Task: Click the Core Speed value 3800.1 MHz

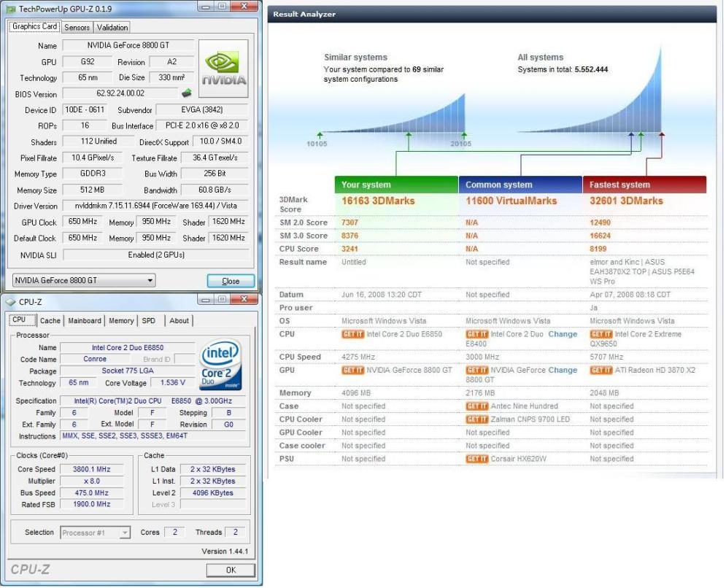Action: (92, 470)
